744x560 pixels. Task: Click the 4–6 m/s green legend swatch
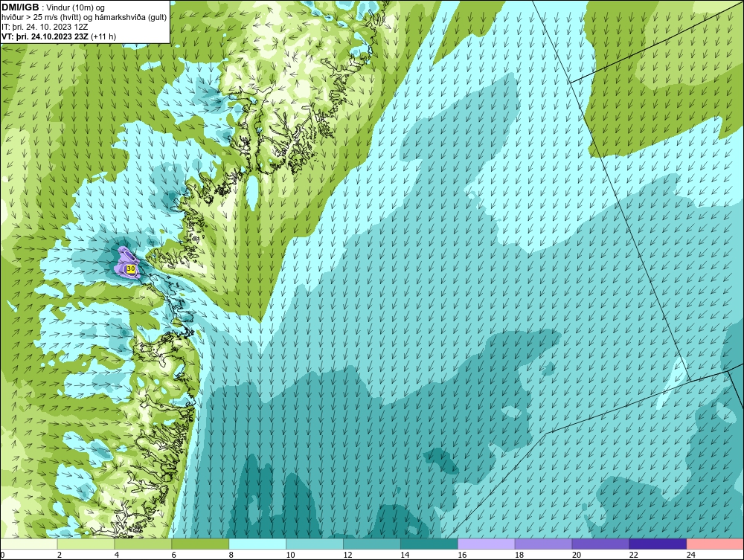click(x=143, y=544)
